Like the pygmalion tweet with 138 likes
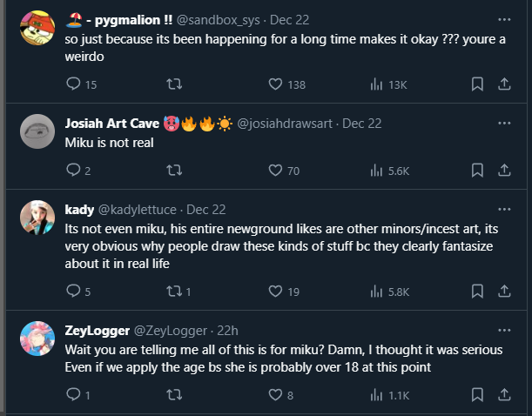532x416 pixels. 275,84
